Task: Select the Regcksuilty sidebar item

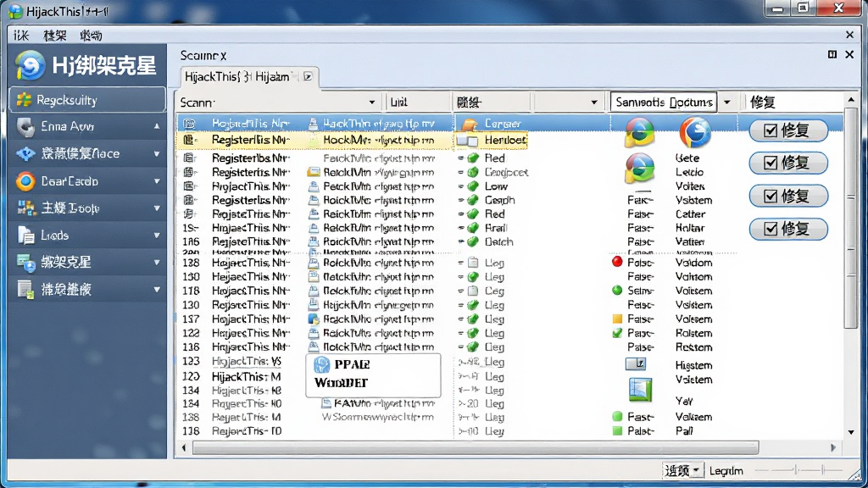Action: 87,100
